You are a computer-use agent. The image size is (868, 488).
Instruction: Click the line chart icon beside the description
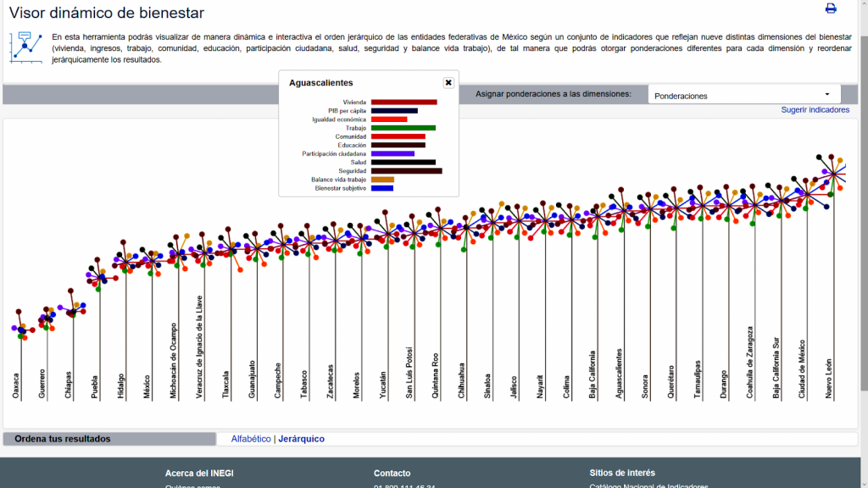click(x=26, y=47)
